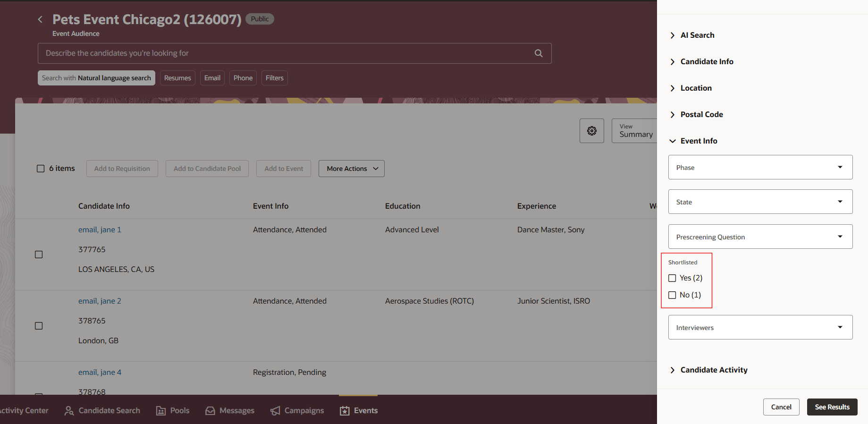Switch to the Resumes search option
Image resolution: width=868 pixels, height=424 pixels.
tap(177, 78)
